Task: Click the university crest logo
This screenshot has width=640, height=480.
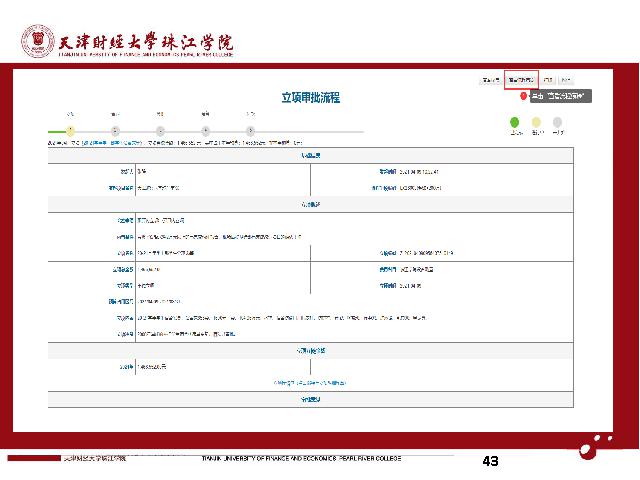Action: click(x=38, y=41)
